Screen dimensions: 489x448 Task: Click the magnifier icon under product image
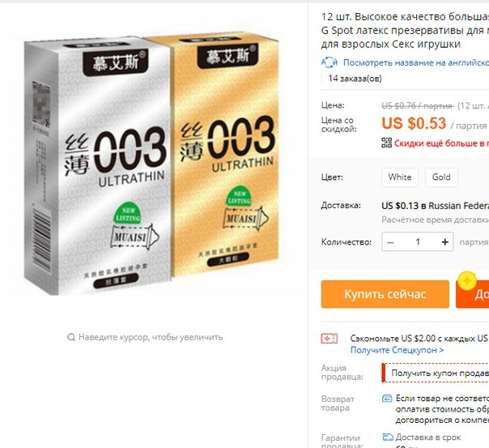click(71, 337)
